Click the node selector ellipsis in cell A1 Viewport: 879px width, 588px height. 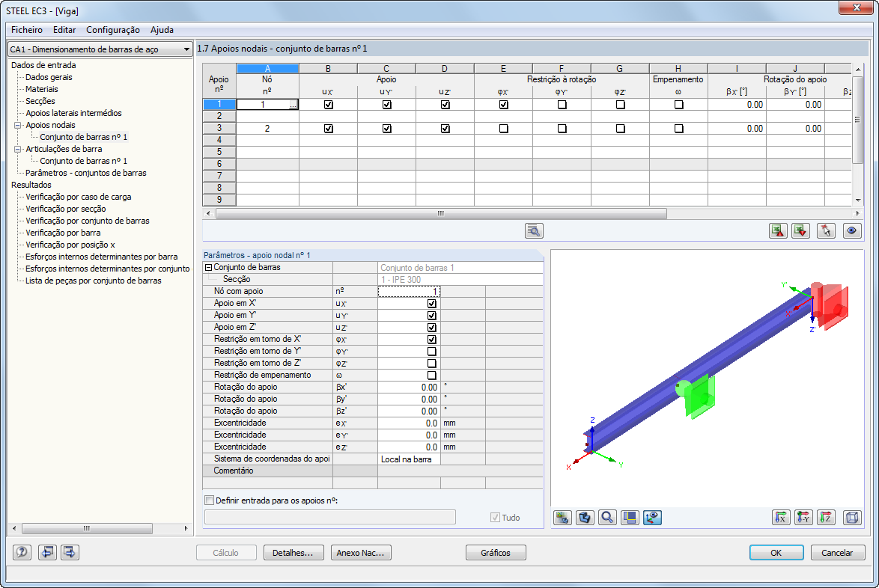click(293, 105)
